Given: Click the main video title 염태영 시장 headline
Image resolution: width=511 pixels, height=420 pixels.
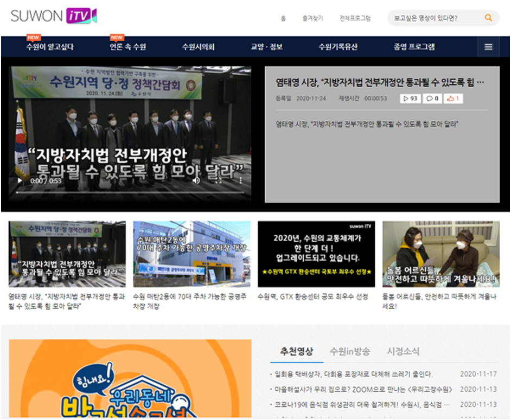Looking at the screenshot, I should tap(380, 82).
